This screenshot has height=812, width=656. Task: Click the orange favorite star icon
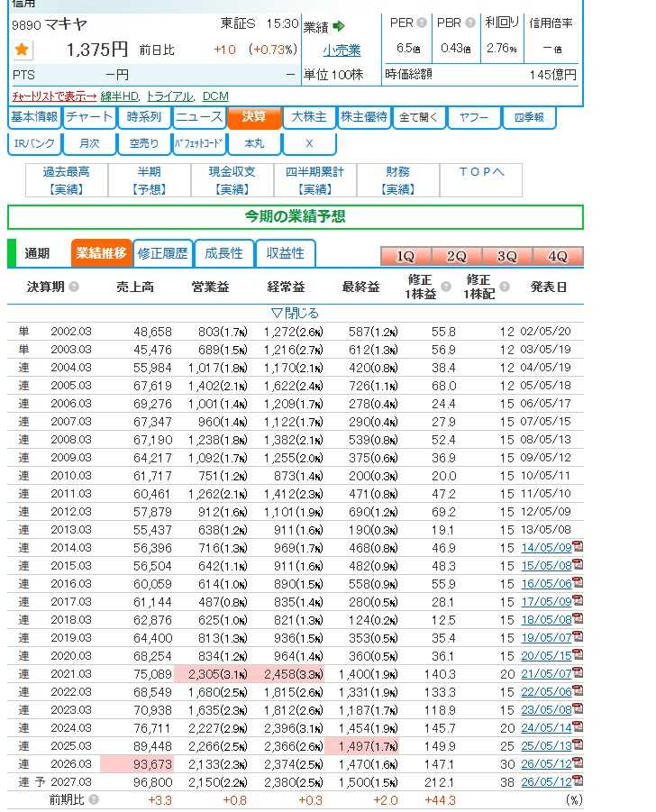pos(22,50)
